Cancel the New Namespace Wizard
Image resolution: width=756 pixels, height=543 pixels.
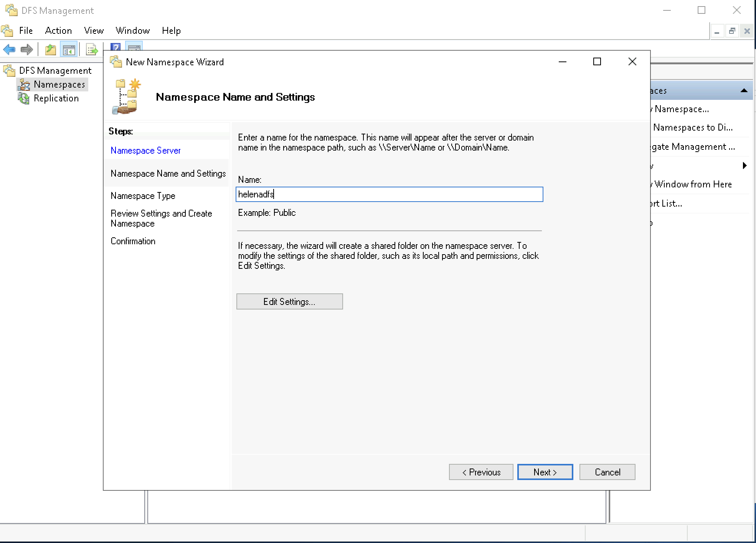(x=607, y=472)
